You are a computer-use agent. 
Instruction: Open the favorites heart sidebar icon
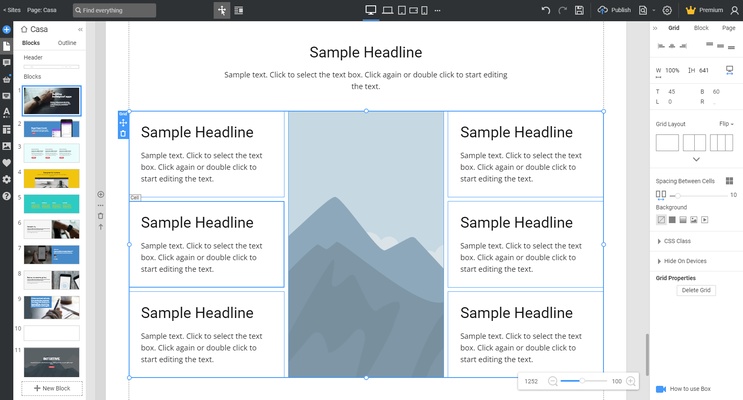tap(6, 163)
